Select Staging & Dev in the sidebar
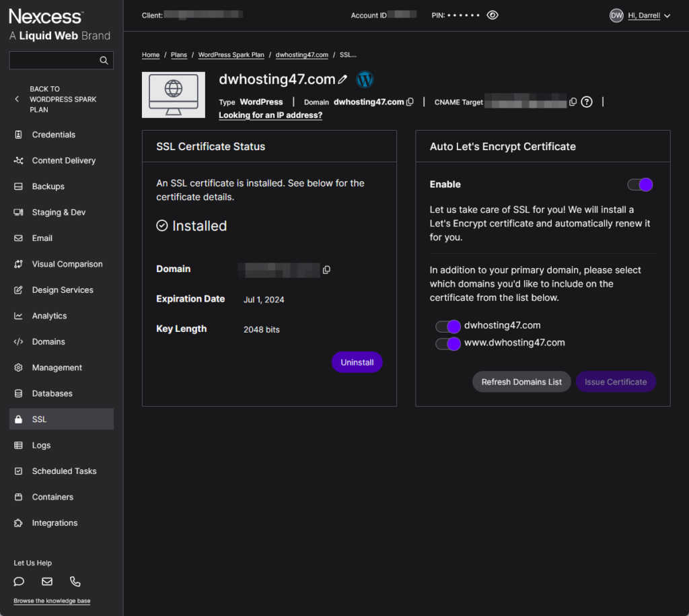 tap(61, 212)
